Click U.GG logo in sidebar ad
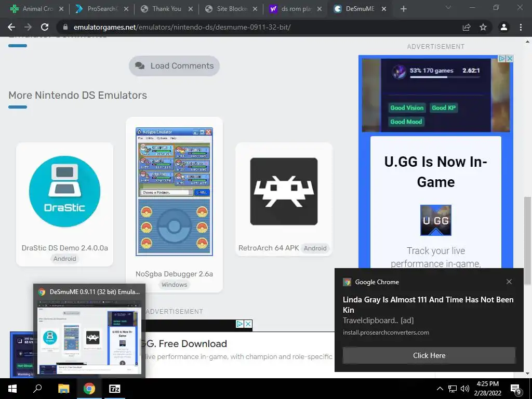Screen dimensions: 532x399 [x=436, y=220]
